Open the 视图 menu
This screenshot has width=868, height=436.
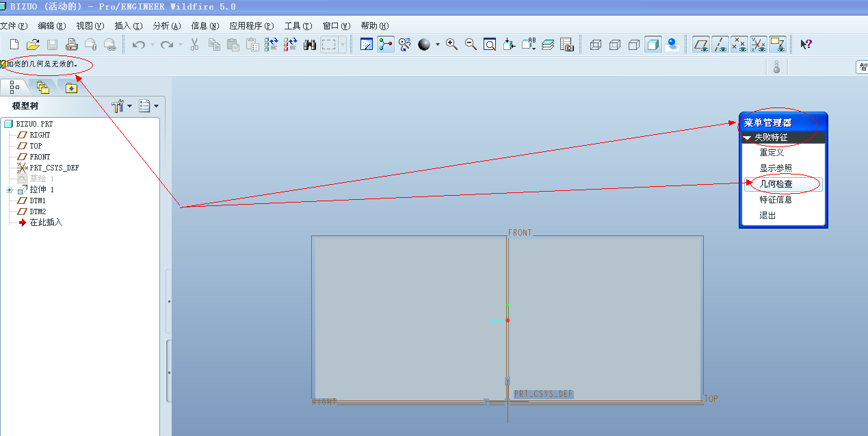pyautogui.click(x=90, y=26)
